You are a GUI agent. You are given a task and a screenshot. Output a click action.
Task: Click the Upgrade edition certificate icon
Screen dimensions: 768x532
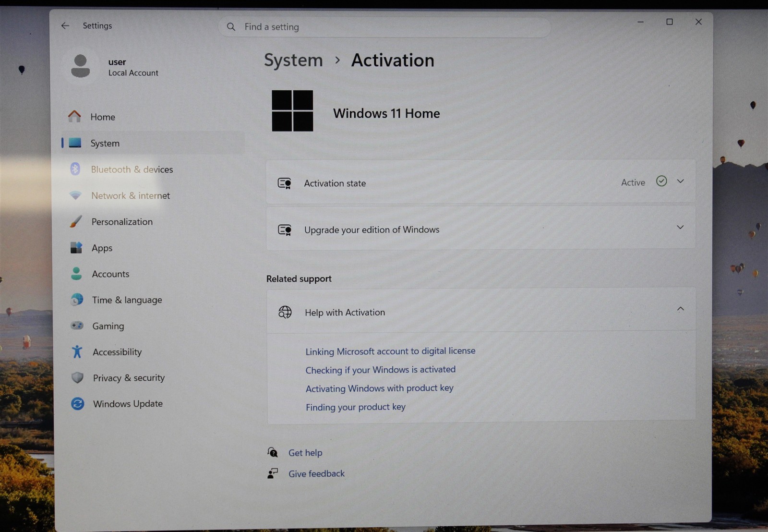click(285, 230)
